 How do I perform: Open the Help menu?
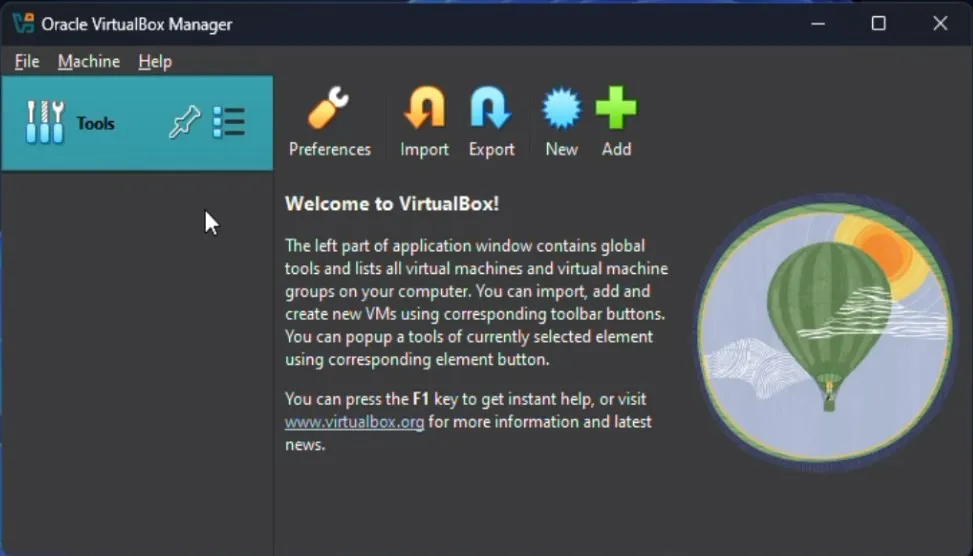(x=155, y=61)
